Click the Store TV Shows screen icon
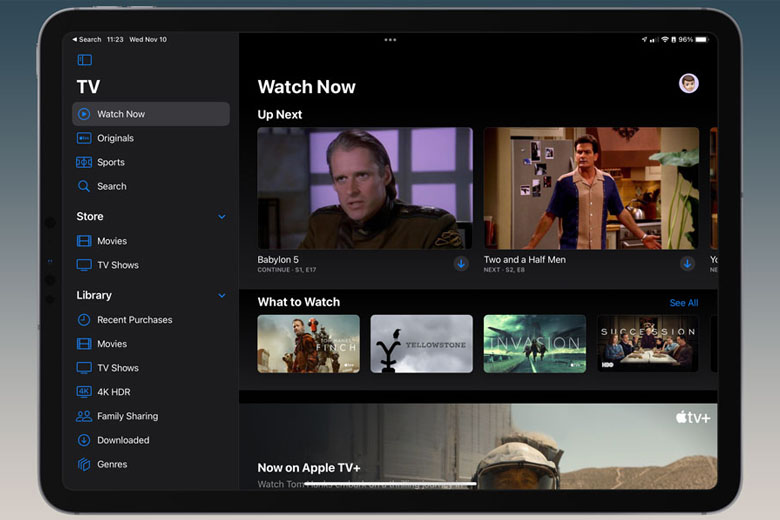The image size is (780, 520). pyautogui.click(x=84, y=265)
